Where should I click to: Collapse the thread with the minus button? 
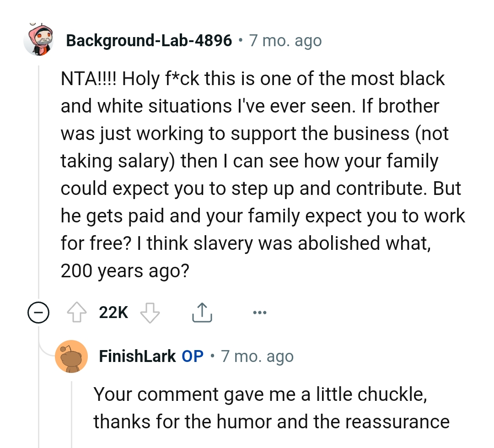coord(38,313)
